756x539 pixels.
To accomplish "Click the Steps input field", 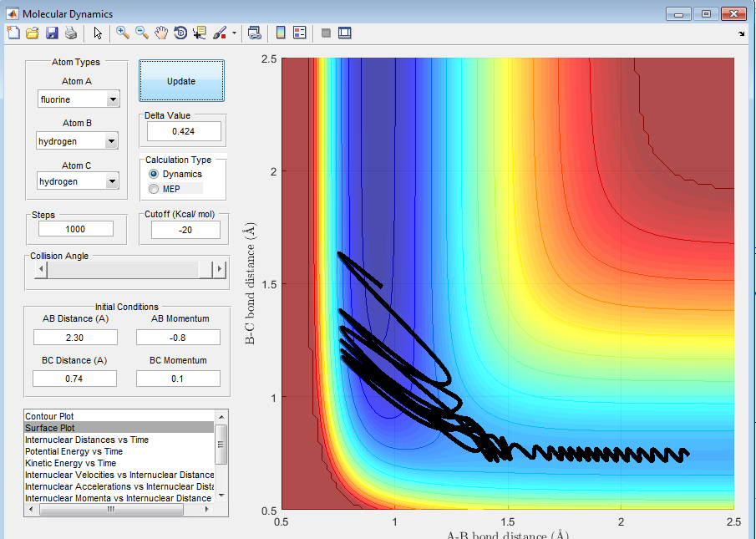I will point(75,229).
